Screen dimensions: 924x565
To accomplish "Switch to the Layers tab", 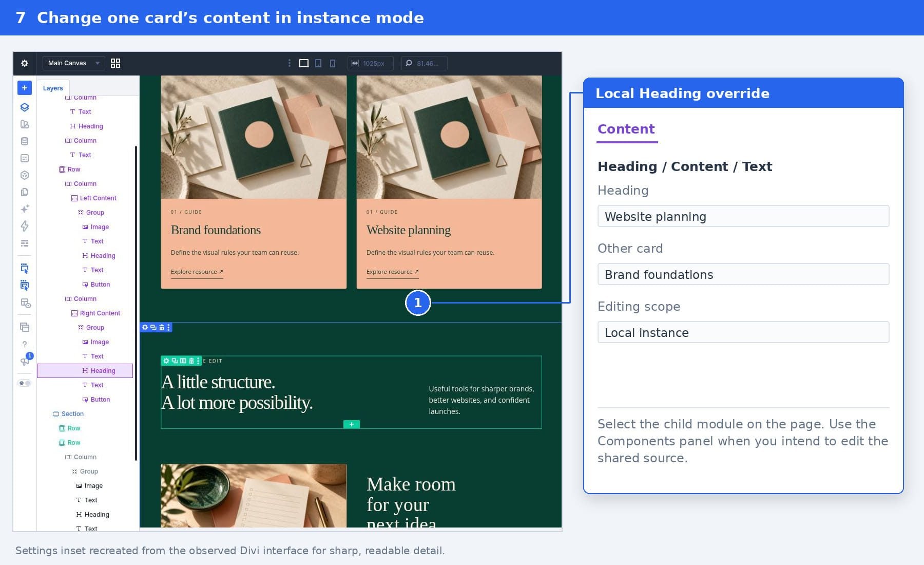I will [53, 88].
